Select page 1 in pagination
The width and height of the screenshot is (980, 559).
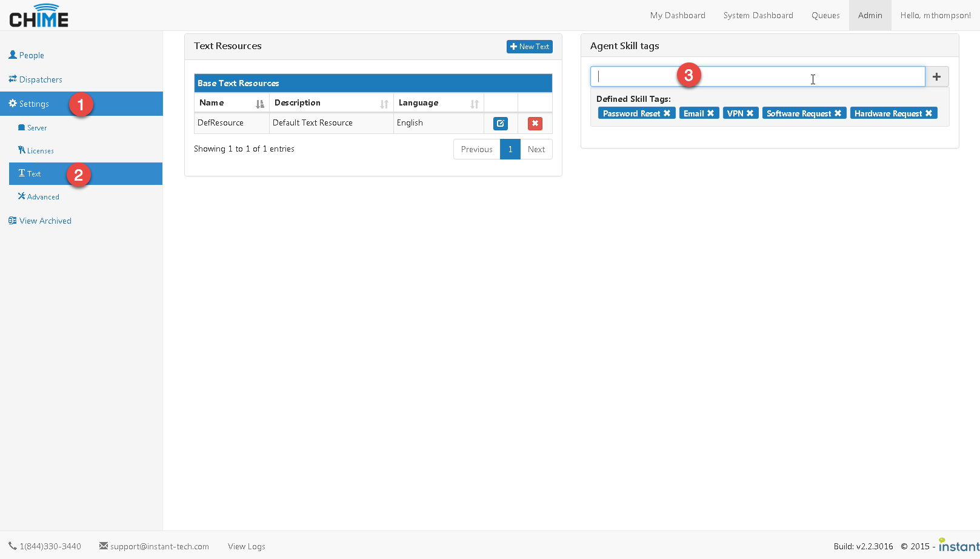pos(510,149)
